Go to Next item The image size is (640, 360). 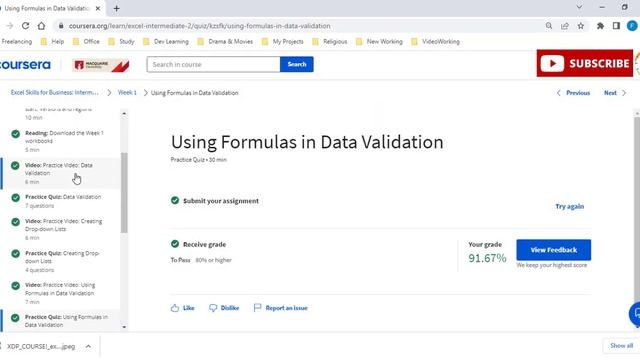click(x=615, y=93)
